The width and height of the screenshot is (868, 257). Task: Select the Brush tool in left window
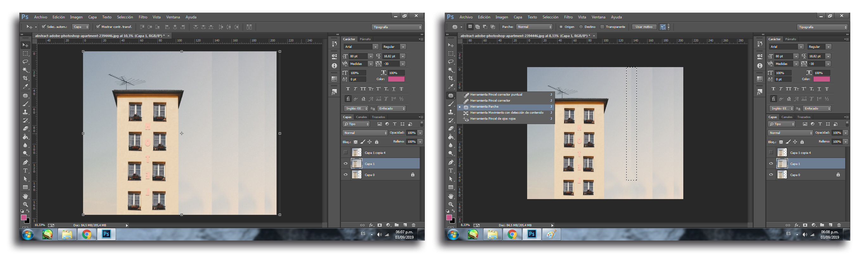tap(25, 104)
